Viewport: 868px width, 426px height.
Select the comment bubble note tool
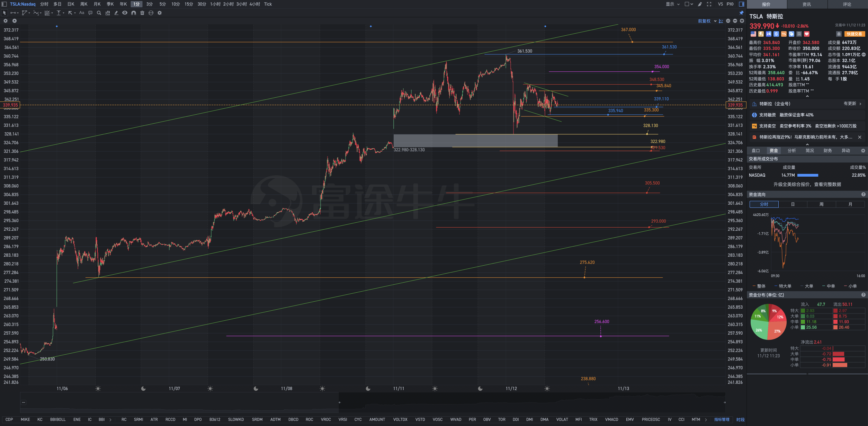tap(90, 13)
